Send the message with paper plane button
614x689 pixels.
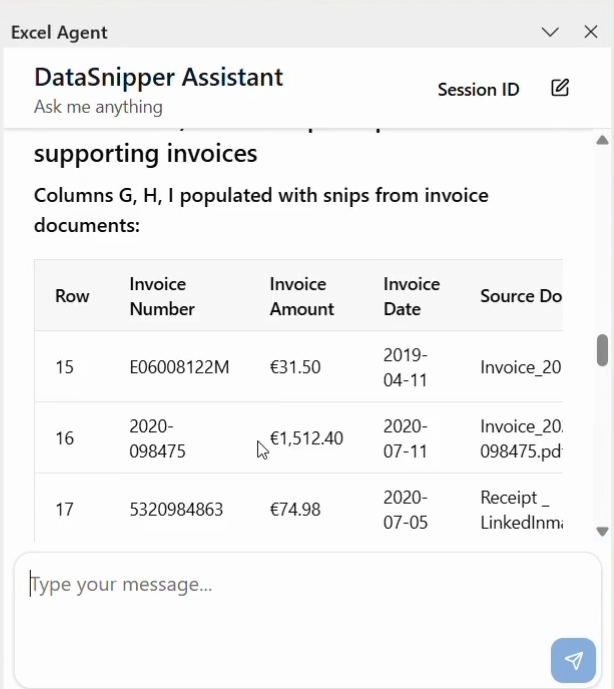pyautogui.click(x=573, y=660)
